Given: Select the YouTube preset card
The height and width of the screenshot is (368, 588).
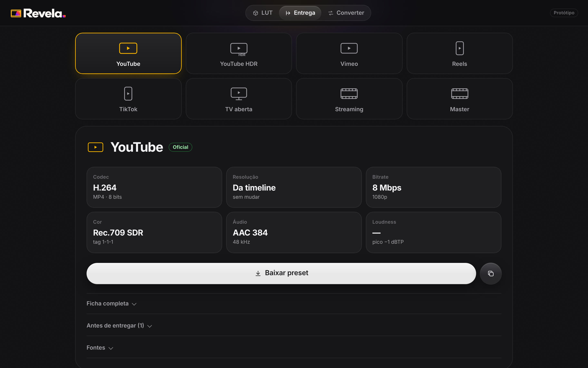Looking at the screenshot, I should point(128,53).
